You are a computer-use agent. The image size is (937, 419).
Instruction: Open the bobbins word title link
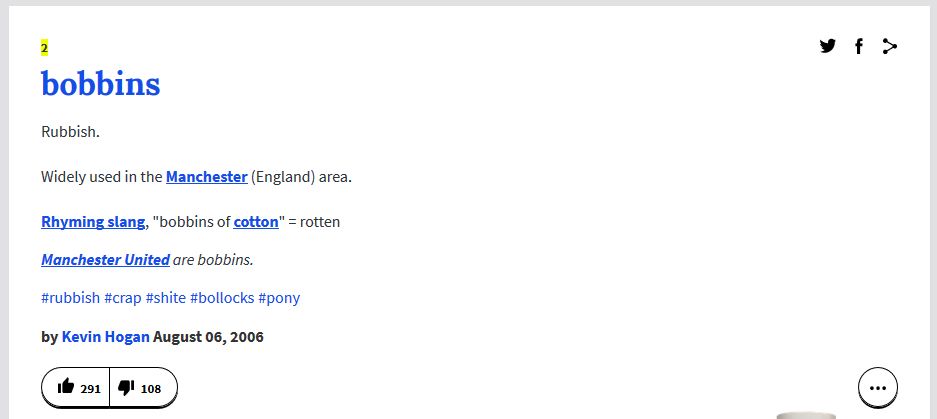coord(100,84)
